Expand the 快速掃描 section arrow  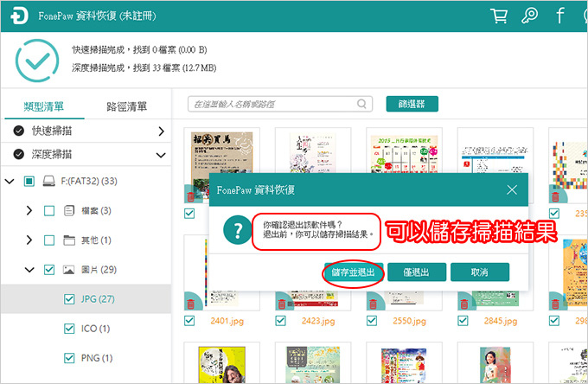tap(161, 131)
